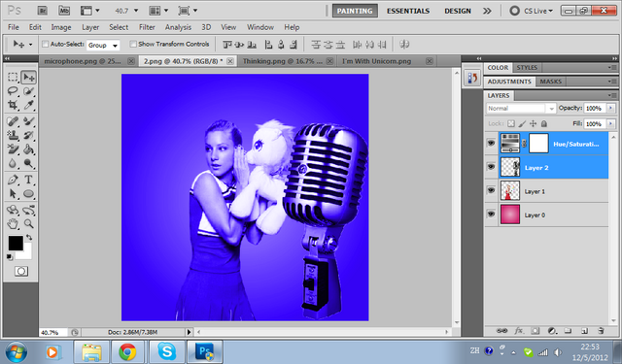Toggle lock transparent pixels

[511, 123]
